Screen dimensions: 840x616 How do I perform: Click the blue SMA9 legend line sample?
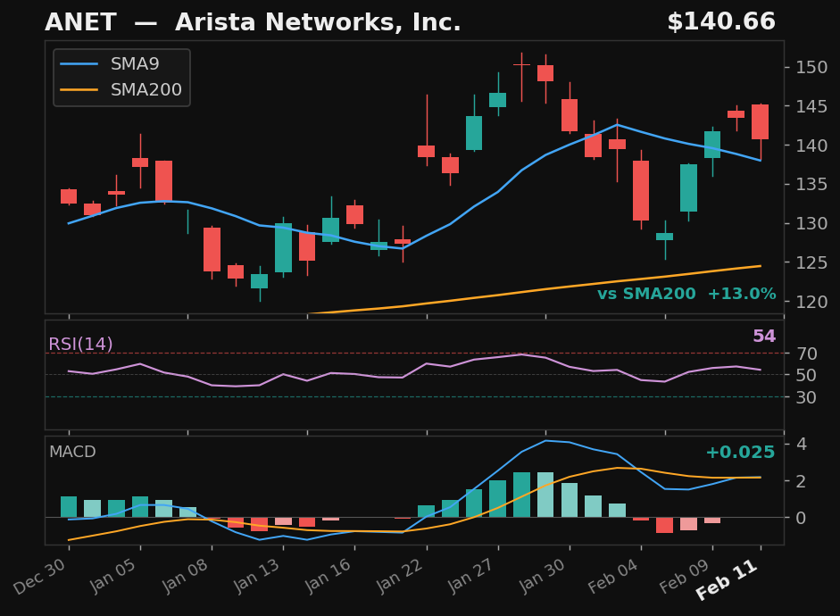[x=79, y=64]
